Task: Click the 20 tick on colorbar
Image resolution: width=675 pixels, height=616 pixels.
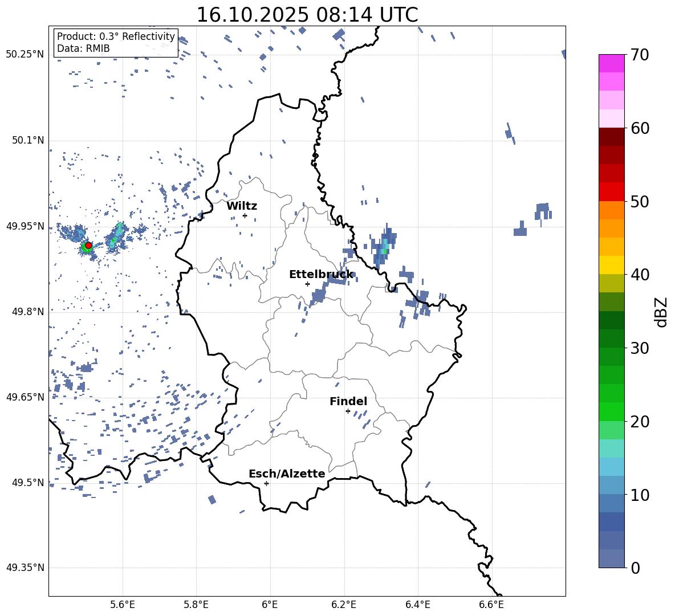Action: click(640, 421)
